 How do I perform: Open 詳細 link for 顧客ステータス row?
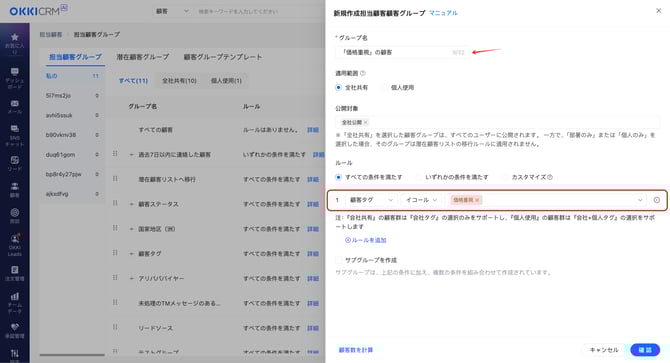pos(313,204)
